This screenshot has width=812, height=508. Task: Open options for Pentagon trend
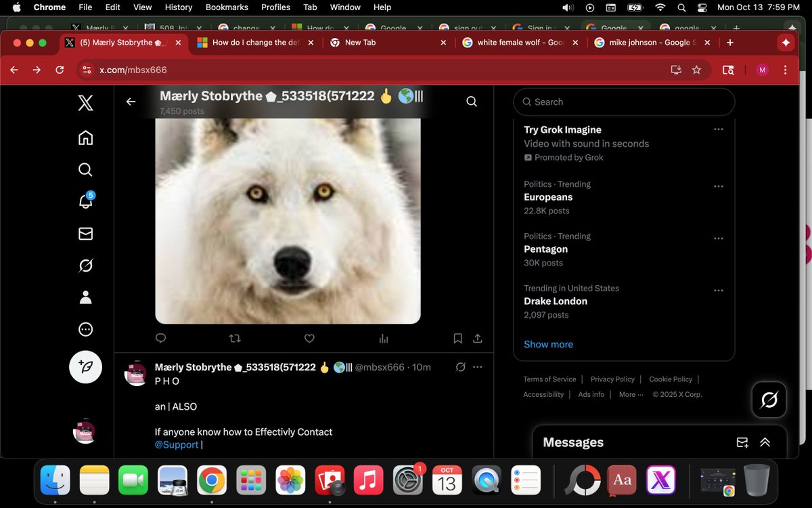(x=719, y=238)
